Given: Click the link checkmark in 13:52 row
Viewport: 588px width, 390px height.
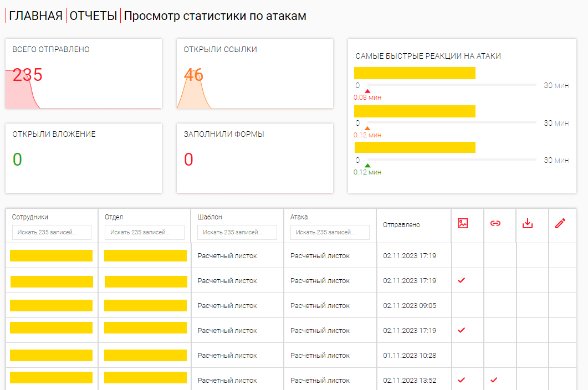Looking at the screenshot, I should 494,380.
